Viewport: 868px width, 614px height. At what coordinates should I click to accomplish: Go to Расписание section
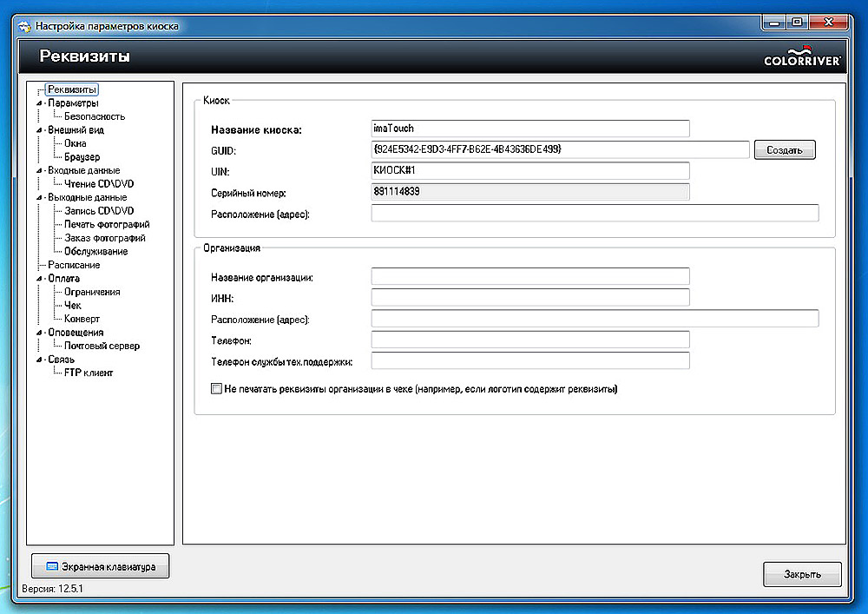(x=74, y=265)
